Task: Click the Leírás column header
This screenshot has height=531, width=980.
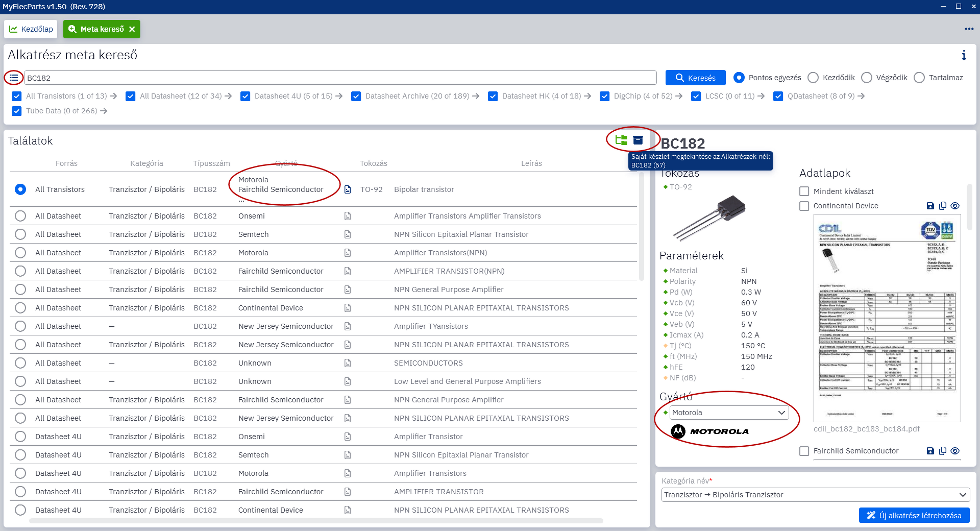Action: point(531,163)
